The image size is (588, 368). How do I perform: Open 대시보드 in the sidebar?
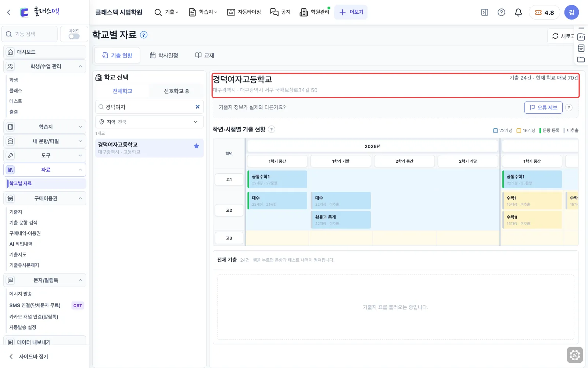[x=45, y=52]
